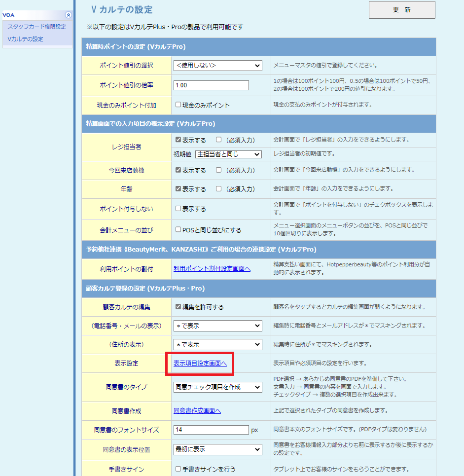Select Vカルテの設定 sidebar item
Viewport: 464px width, 476px height.
point(25,39)
